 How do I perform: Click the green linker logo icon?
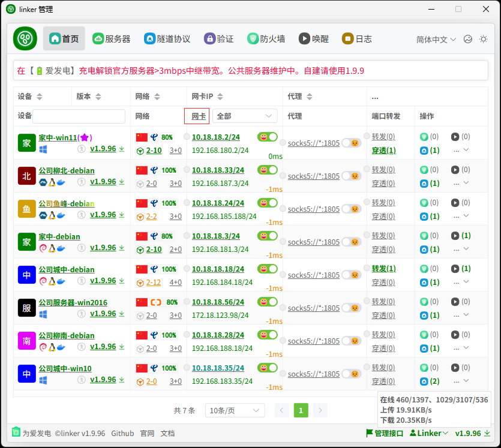[x=25, y=38]
